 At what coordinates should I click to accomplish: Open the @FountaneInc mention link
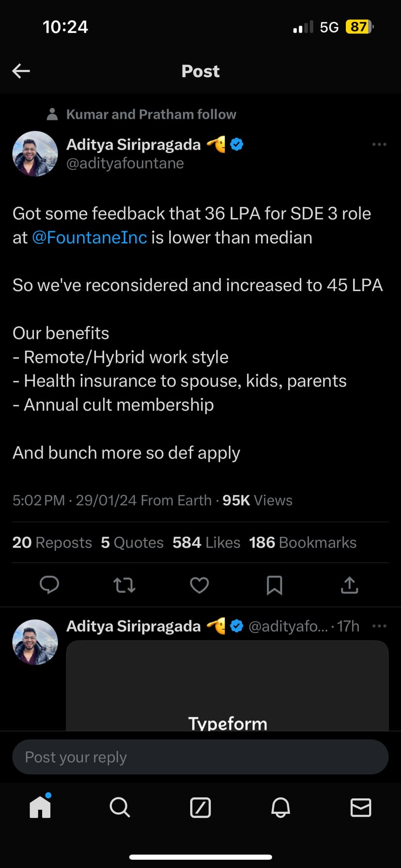tap(90, 238)
